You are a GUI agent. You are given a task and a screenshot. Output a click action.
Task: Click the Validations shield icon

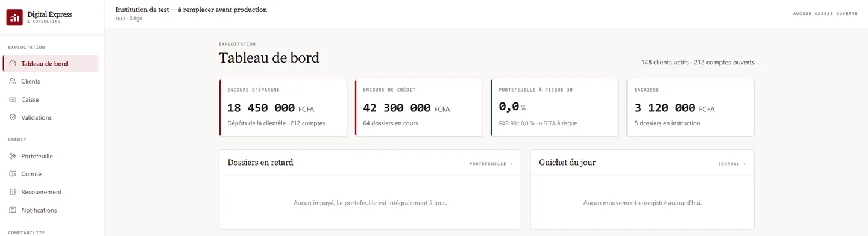point(13,117)
